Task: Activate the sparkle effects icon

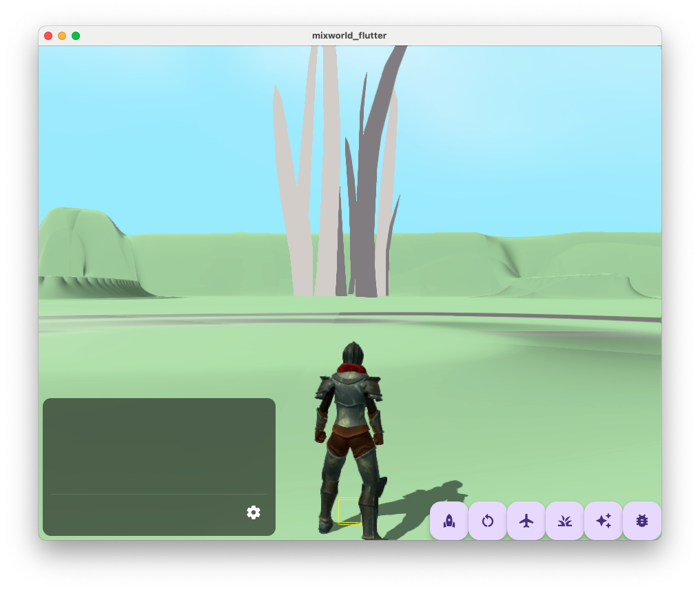Action: [603, 521]
